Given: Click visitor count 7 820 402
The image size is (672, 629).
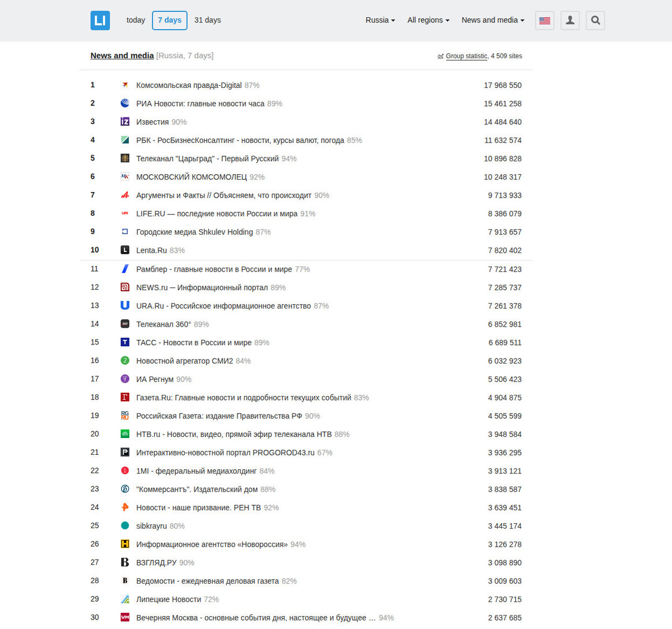Looking at the screenshot, I should pyautogui.click(x=505, y=250).
